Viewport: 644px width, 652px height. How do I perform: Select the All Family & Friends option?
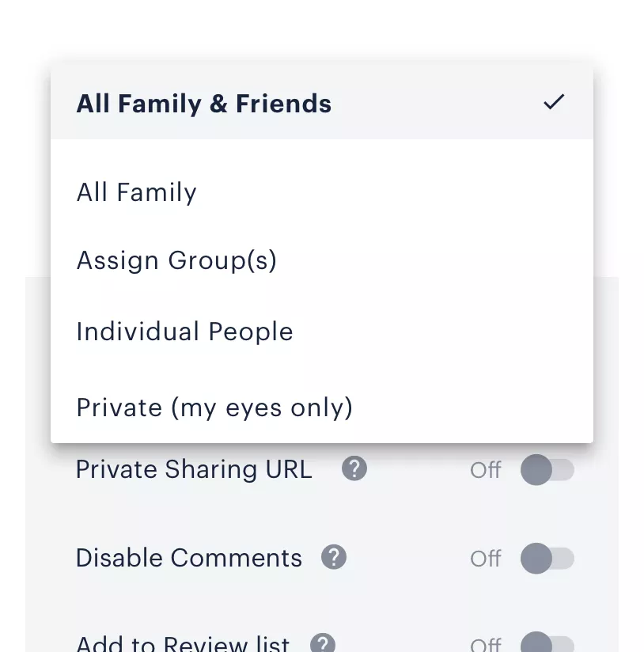[x=322, y=103]
